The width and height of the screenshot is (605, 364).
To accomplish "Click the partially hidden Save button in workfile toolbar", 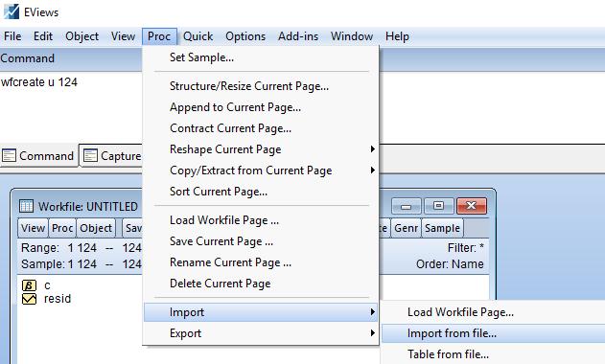I will pyautogui.click(x=132, y=228).
